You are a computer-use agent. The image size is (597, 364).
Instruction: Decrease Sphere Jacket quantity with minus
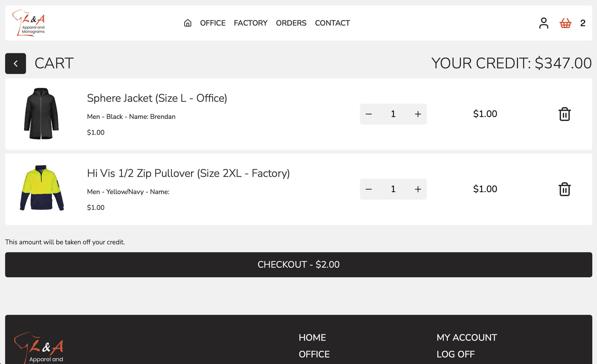(x=369, y=114)
